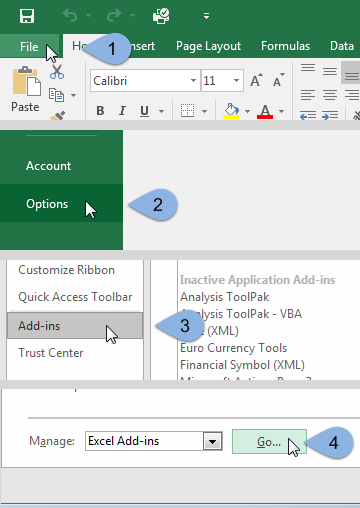Toggle Bold formatting
This screenshot has width=360, height=508.
click(100, 110)
